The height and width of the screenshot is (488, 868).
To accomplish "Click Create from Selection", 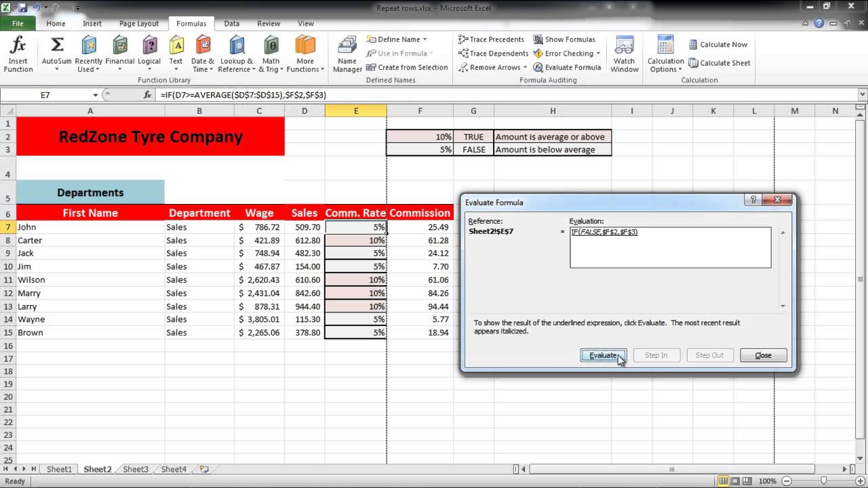I will click(x=407, y=68).
